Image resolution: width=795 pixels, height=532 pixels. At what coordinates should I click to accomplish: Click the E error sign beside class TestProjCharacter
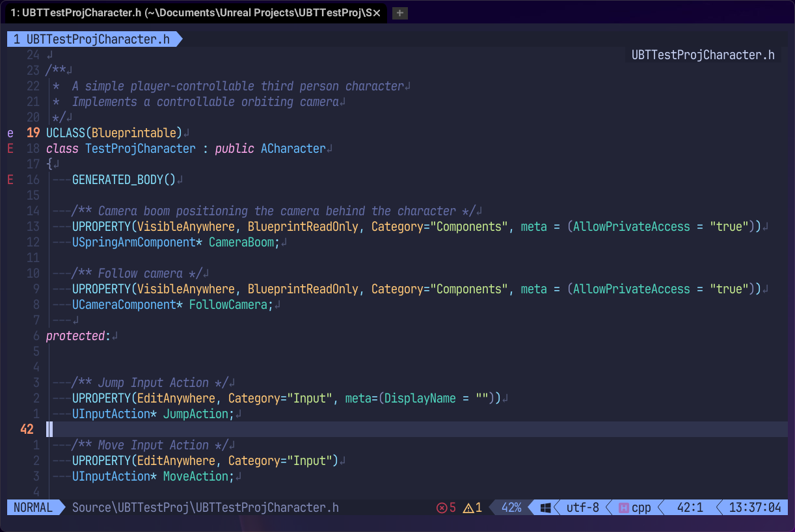(10, 149)
